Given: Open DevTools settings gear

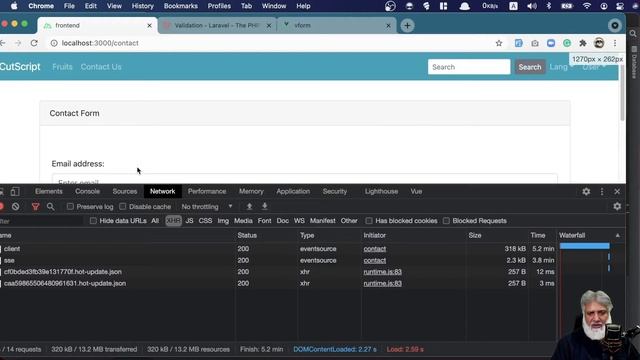Looking at the screenshot, I should pos(586,191).
